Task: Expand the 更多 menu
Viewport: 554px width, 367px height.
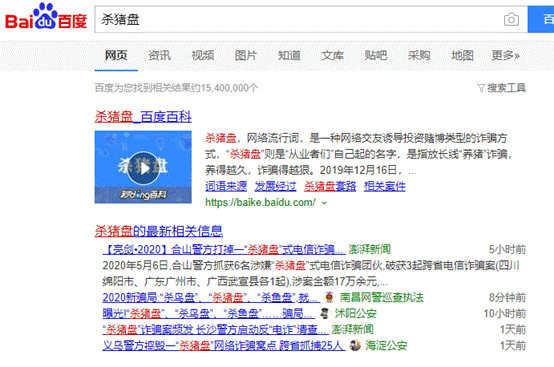Action: (x=506, y=55)
